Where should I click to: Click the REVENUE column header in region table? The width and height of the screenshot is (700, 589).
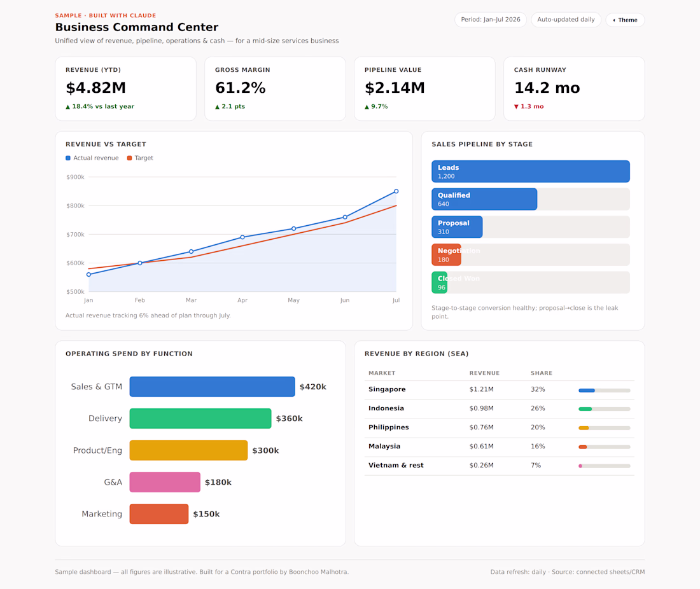coord(484,373)
